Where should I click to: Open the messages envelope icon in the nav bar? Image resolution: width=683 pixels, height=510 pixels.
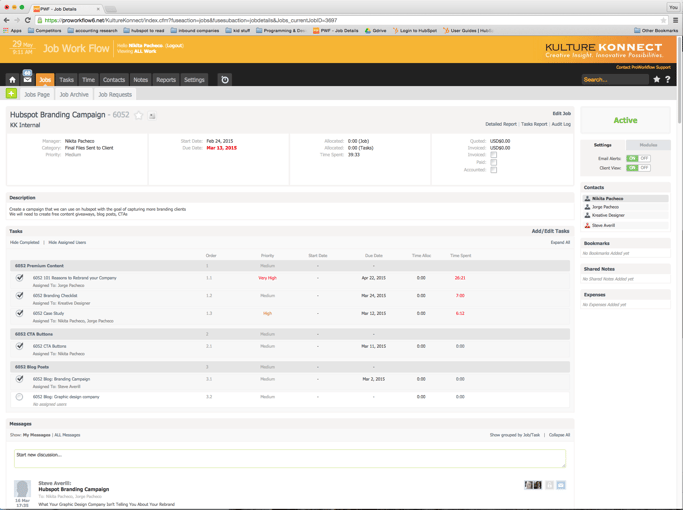(x=27, y=80)
